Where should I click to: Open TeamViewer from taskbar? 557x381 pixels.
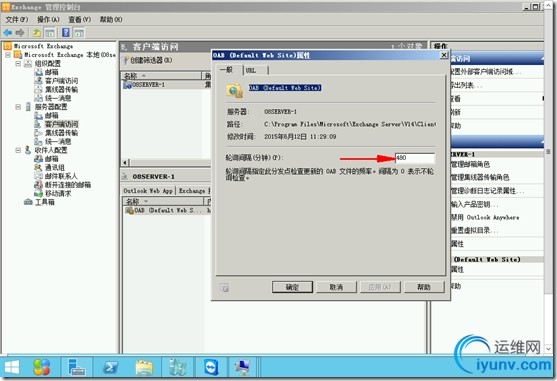click(x=211, y=367)
